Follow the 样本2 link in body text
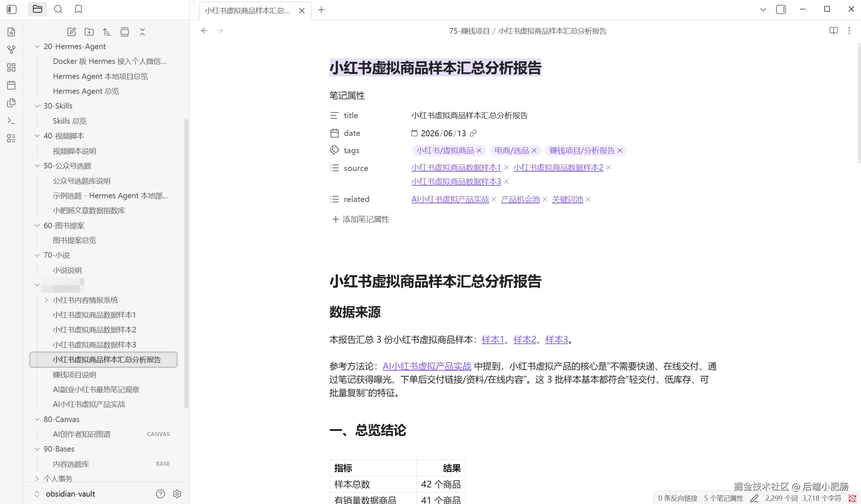The width and height of the screenshot is (861, 504). (x=525, y=340)
